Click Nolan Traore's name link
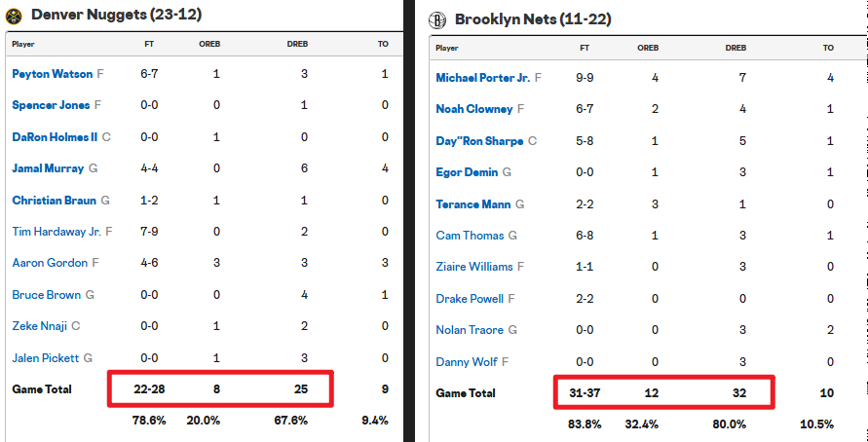868x442 pixels. [x=470, y=330]
